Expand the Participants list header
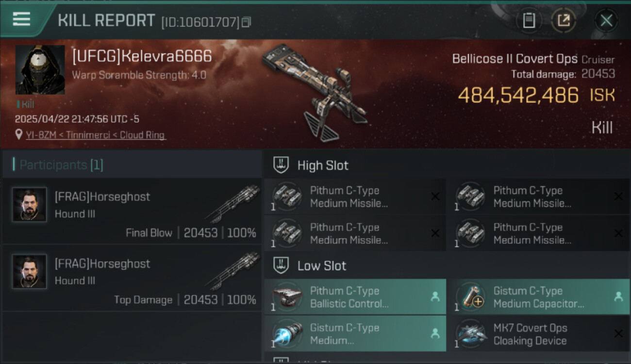This screenshot has width=631, height=364. pos(132,165)
